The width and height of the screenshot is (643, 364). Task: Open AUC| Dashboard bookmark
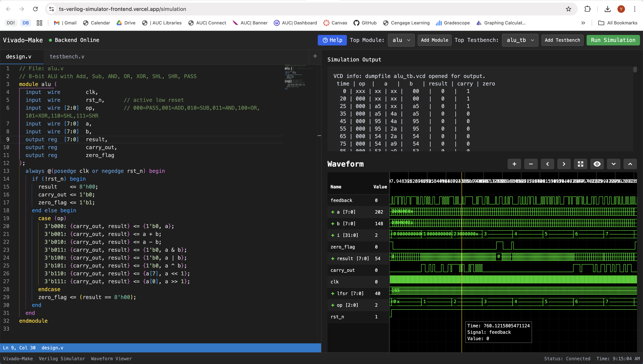(x=295, y=23)
